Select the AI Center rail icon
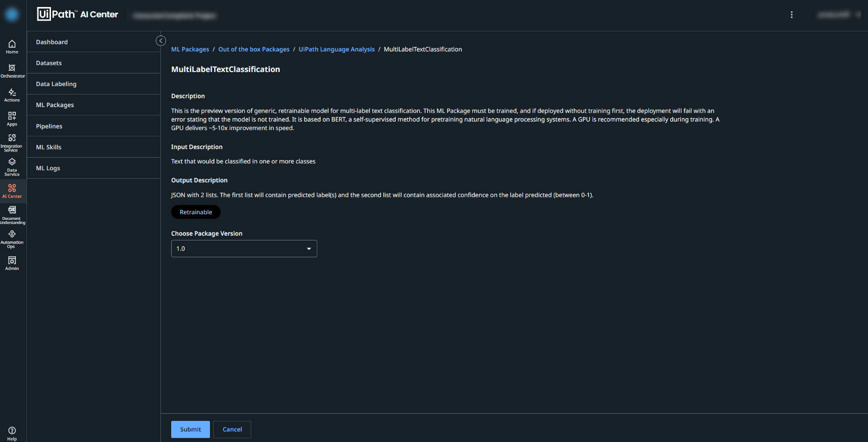 (x=12, y=191)
